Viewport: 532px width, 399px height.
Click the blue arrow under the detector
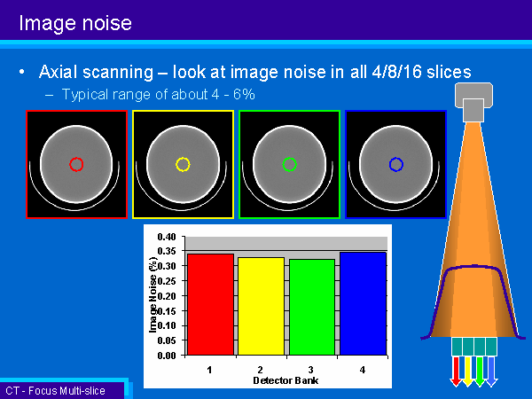(491, 372)
